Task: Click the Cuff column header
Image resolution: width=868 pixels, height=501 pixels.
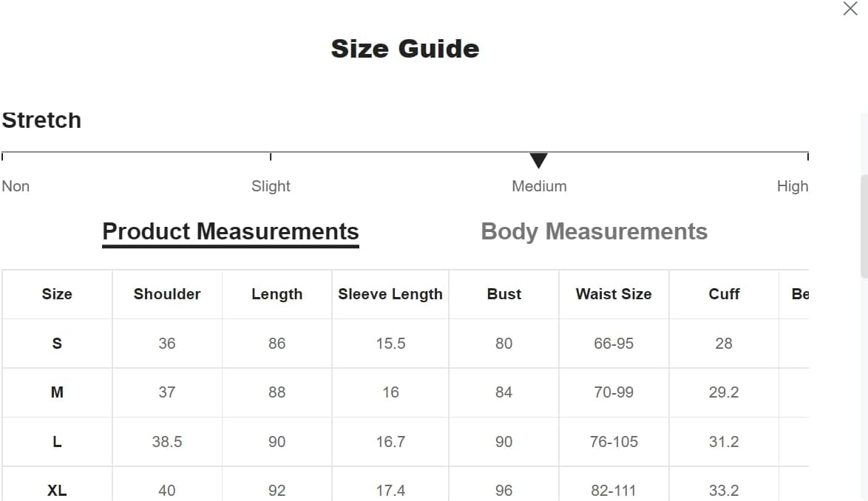Action: tap(724, 294)
